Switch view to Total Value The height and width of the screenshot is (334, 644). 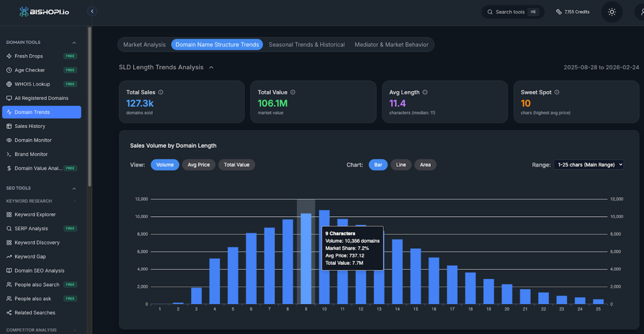(x=236, y=165)
